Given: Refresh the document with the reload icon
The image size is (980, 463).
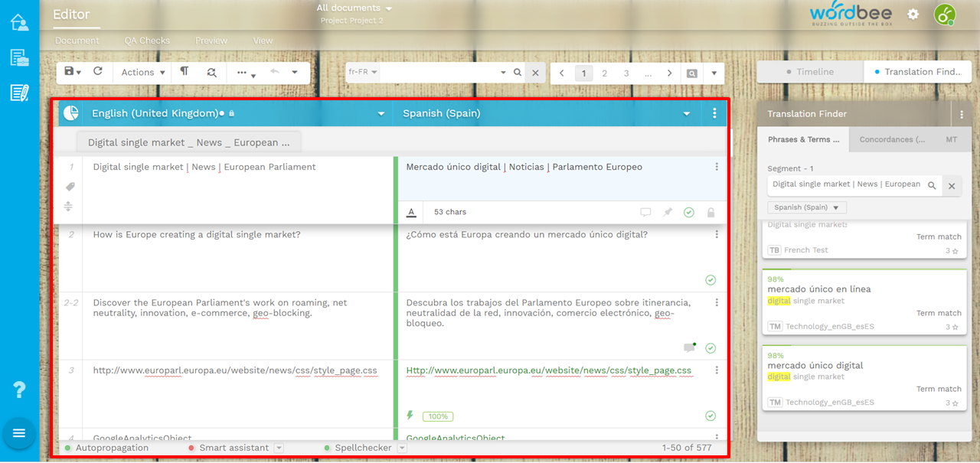Looking at the screenshot, I should pos(98,71).
